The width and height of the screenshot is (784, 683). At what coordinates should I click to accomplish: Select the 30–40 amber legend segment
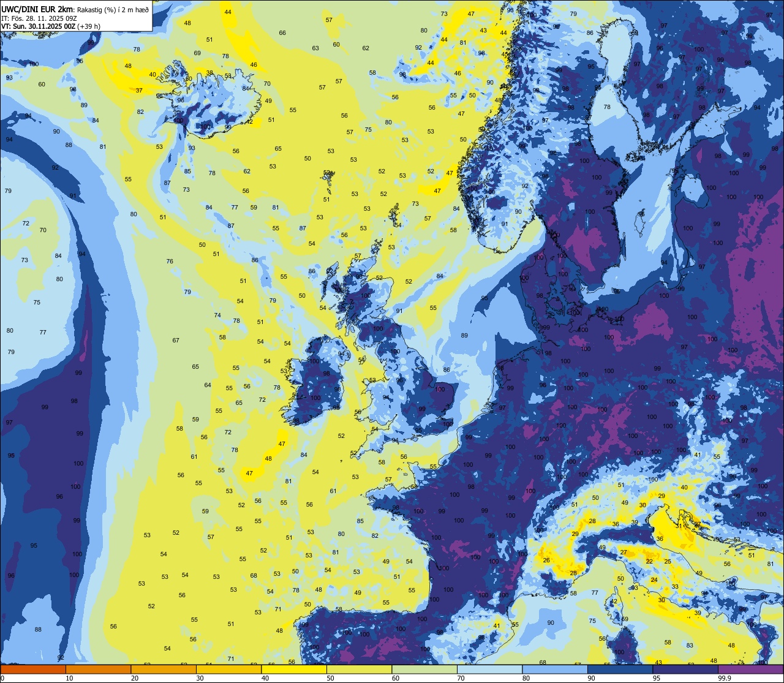[x=228, y=669]
